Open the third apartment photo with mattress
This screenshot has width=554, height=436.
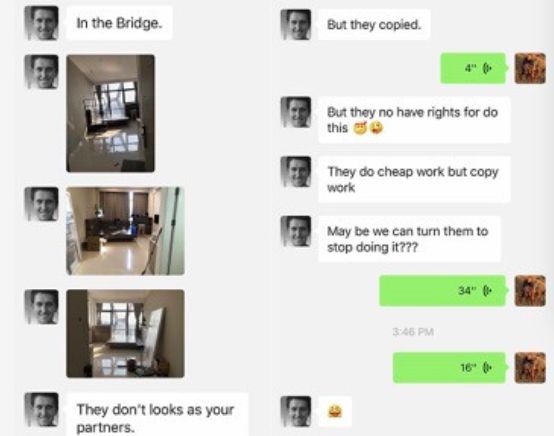click(125, 334)
